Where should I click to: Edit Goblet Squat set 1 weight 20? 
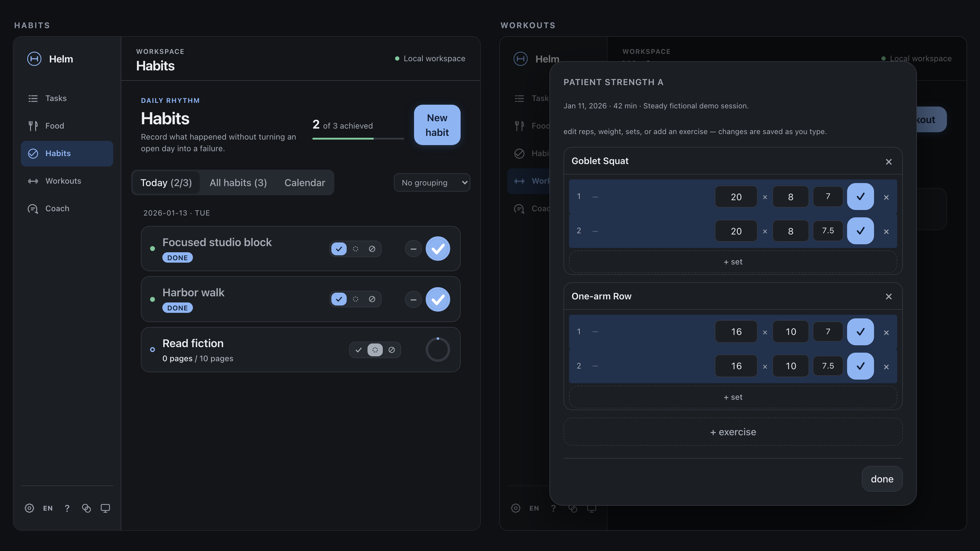click(x=736, y=197)
